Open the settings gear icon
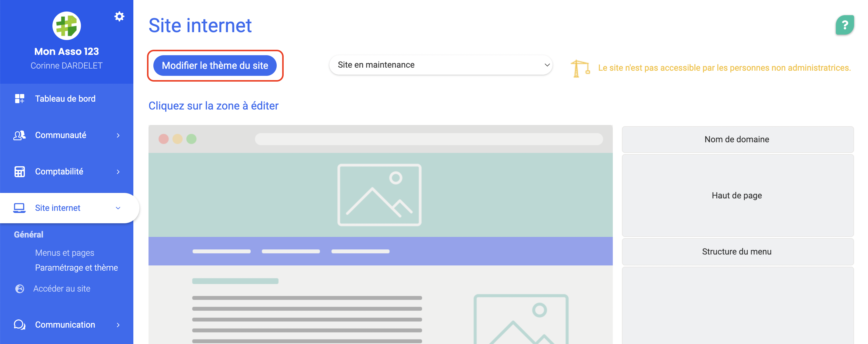The width and height of the screenshot is (868, 344). (119, 16)
